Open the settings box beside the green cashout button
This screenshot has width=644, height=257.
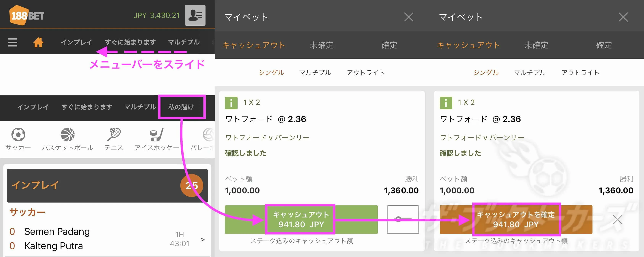403,220
